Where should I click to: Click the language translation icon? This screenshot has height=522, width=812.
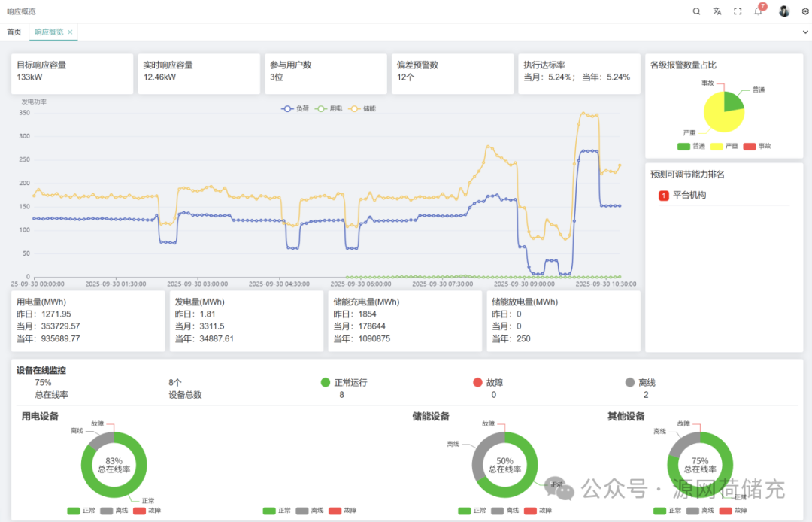point(717,11)
